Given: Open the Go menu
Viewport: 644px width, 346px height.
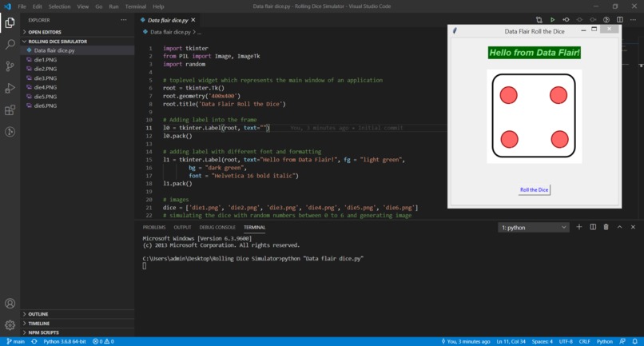Looking at the screenshot, I should click(x=99, y=6).
